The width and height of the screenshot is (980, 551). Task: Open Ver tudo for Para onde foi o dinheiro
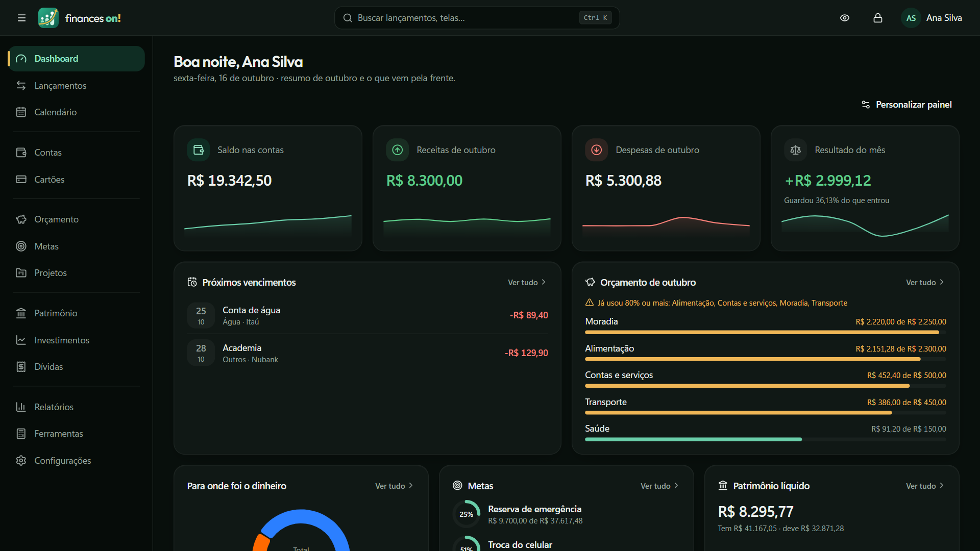(x=394, y=486)
